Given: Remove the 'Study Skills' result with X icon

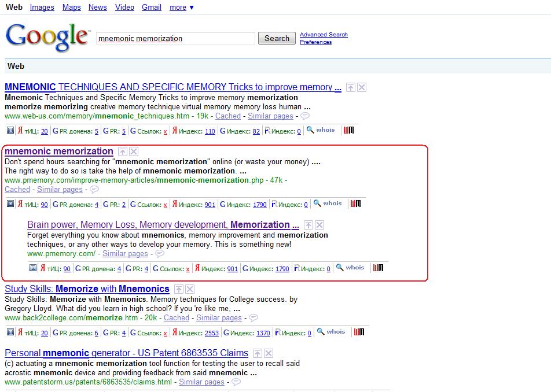Looking at the screenshot, I should [x=190, y=289].
